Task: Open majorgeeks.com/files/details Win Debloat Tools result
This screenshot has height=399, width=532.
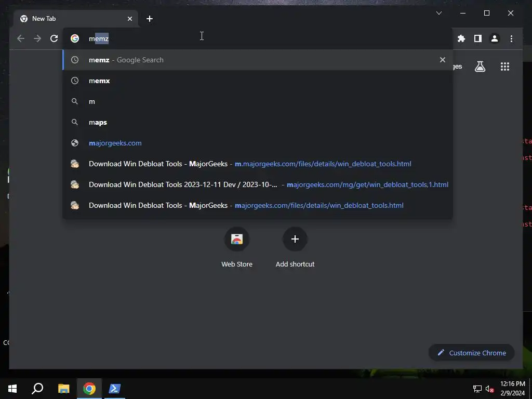Action: 258,205
